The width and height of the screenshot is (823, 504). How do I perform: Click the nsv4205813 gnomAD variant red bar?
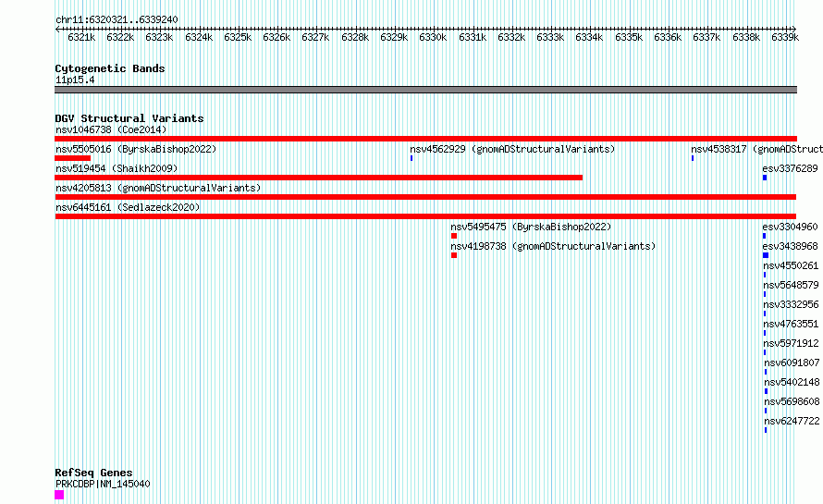[x=425, y=197]
